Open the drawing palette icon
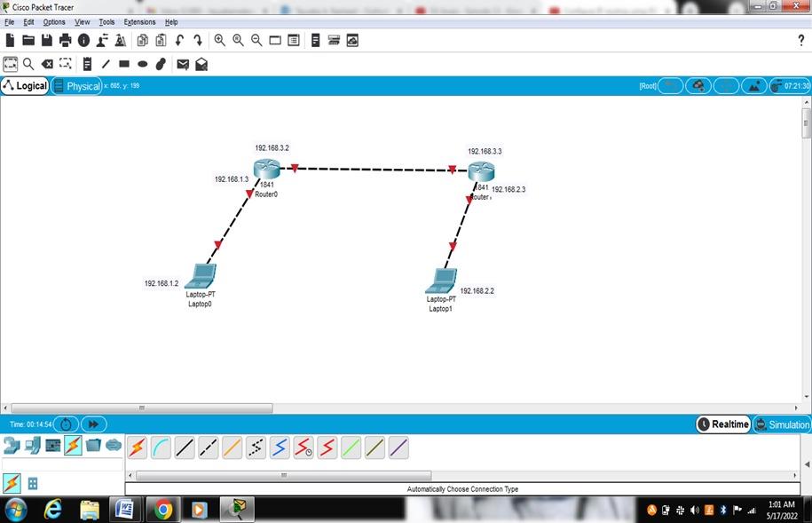Viewport: 812px width, 523px height. coord(275,41)
